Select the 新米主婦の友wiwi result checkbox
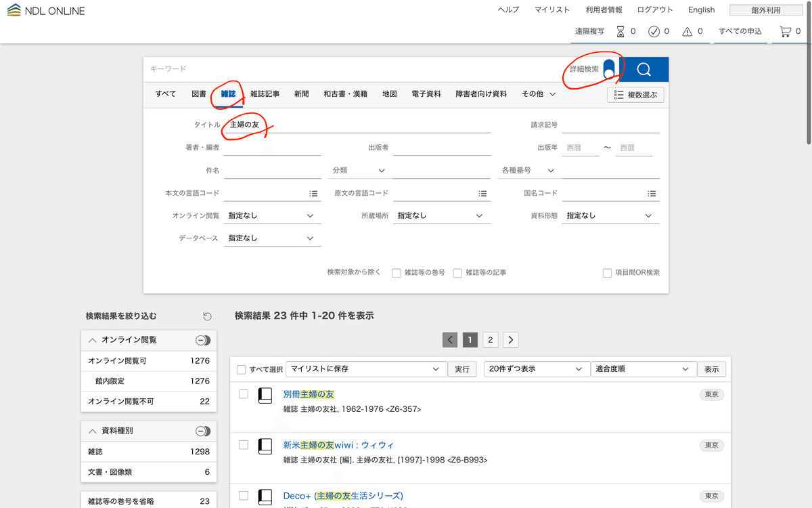The width and height of the screenshot is (812, 508). click(x=244, y=445)
